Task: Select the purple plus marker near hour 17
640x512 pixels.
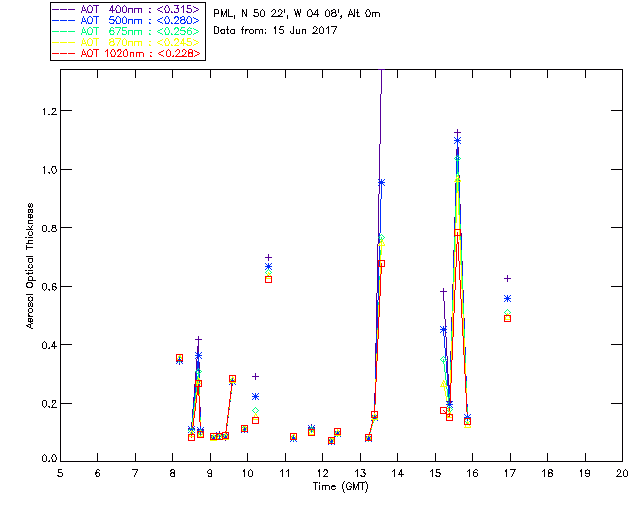Action: [x=507, y=278]
